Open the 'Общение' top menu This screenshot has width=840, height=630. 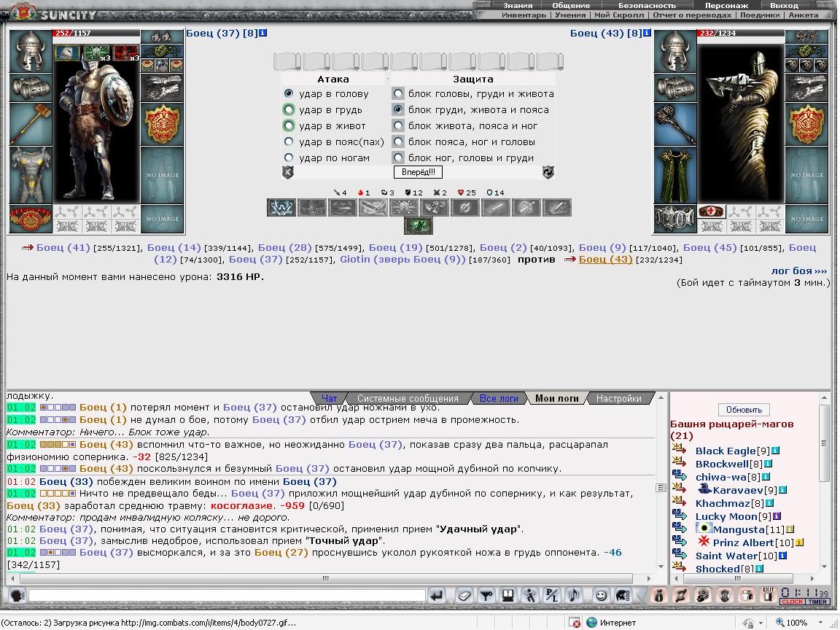pos(571,5)
